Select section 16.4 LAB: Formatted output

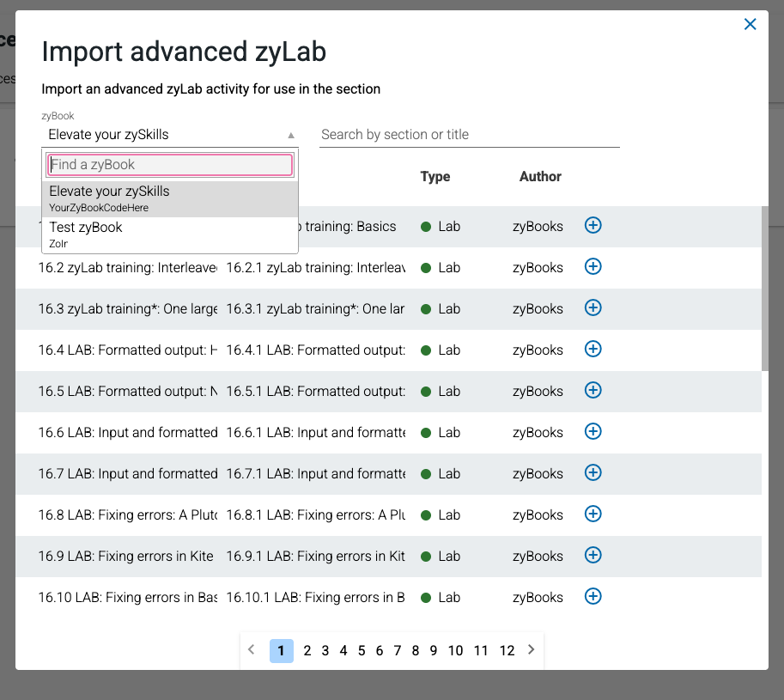click(127, 350)
